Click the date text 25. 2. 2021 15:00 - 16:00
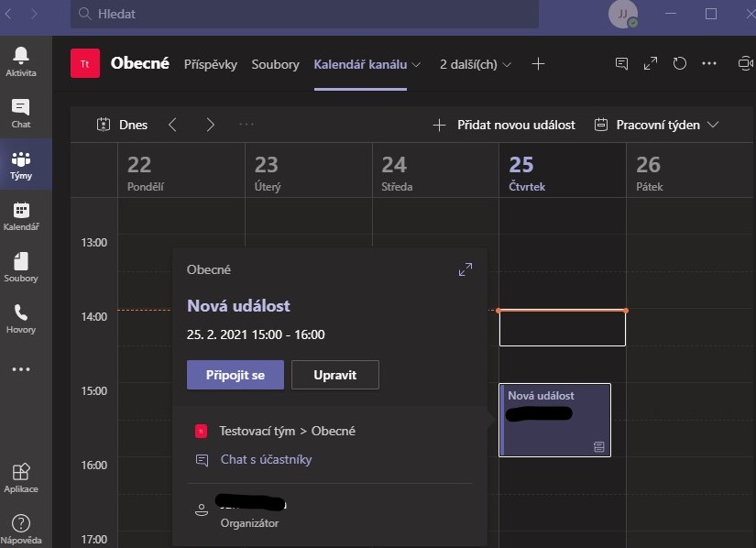The width and height of the screenshot is (756, 548). pos(256,334)
